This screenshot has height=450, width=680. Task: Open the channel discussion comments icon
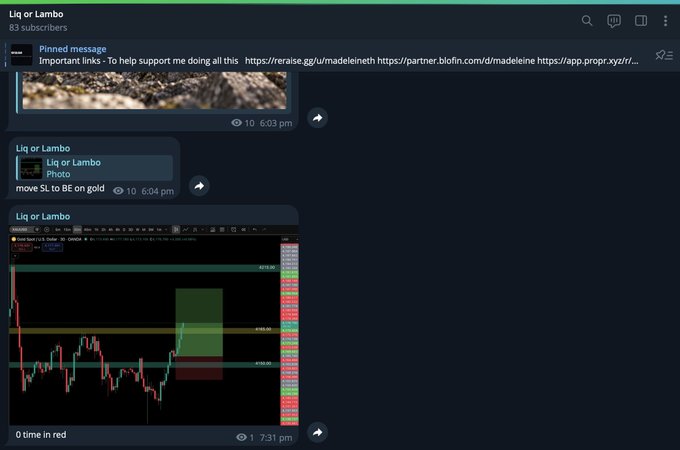click(x=614, y=21)
